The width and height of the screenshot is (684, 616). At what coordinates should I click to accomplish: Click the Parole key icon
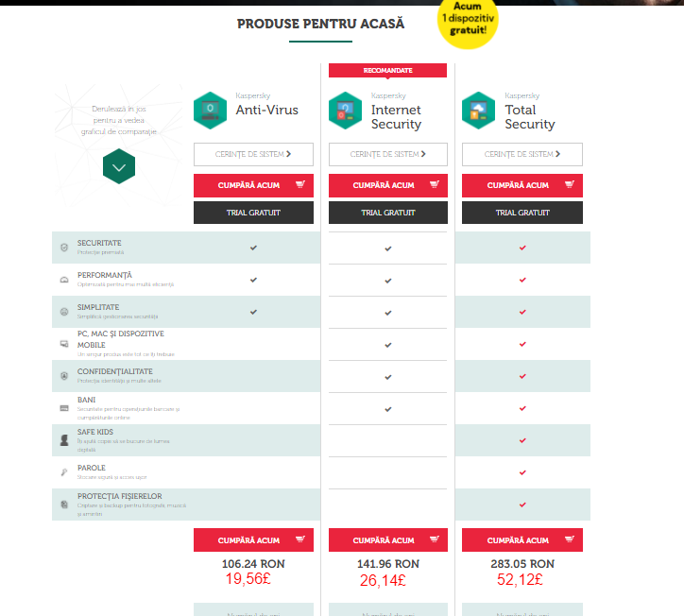[x=64, y=471]
